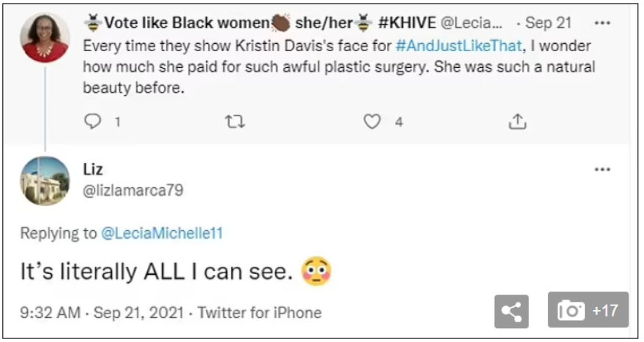Click the 9:32 AM Sep 21, 2021 timestamp

(x=102, y=313)
